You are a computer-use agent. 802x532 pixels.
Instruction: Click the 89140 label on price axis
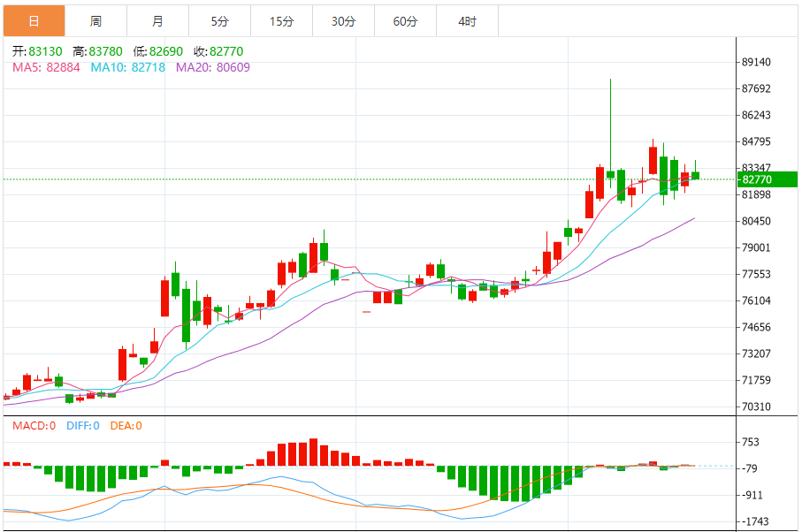coord(756,63)
